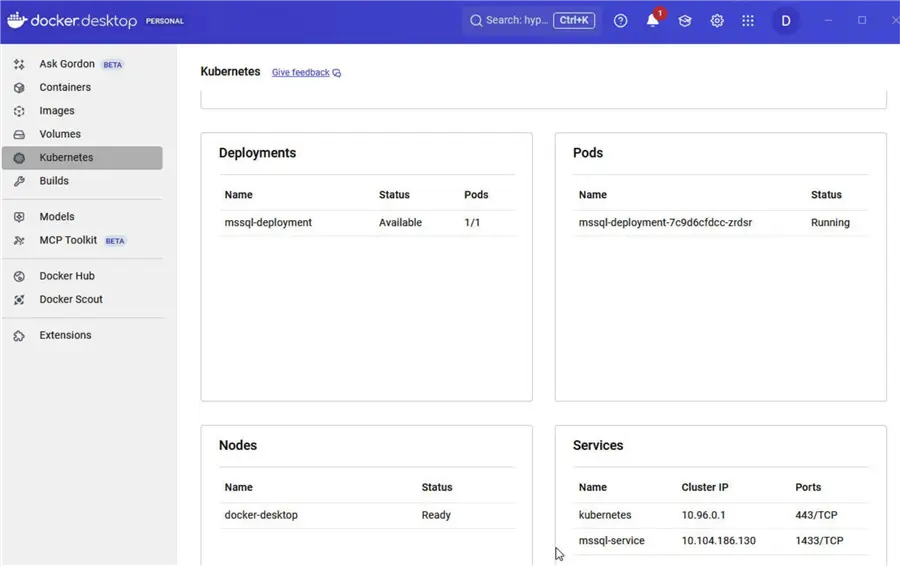
Task: Open the Images section
Action: tap(57, 111)
